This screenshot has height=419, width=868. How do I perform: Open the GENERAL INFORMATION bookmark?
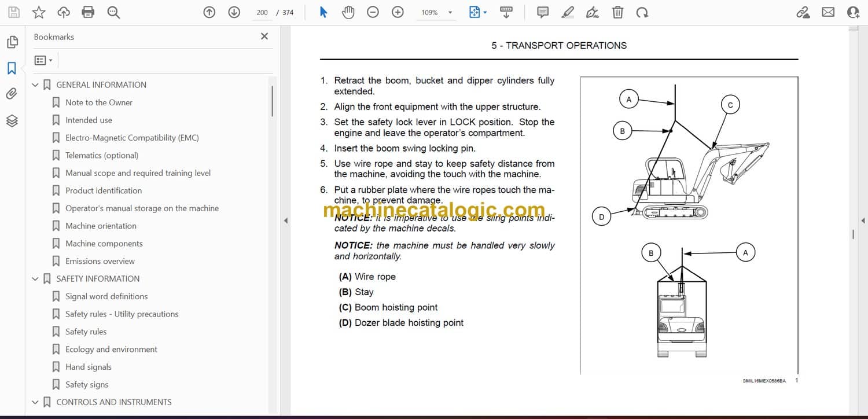coord(101,85)
